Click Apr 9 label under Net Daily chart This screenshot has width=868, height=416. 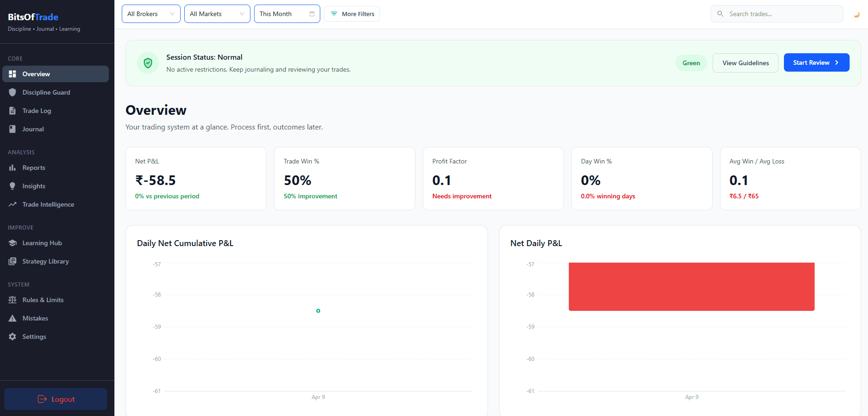click(x=692, y=397)
